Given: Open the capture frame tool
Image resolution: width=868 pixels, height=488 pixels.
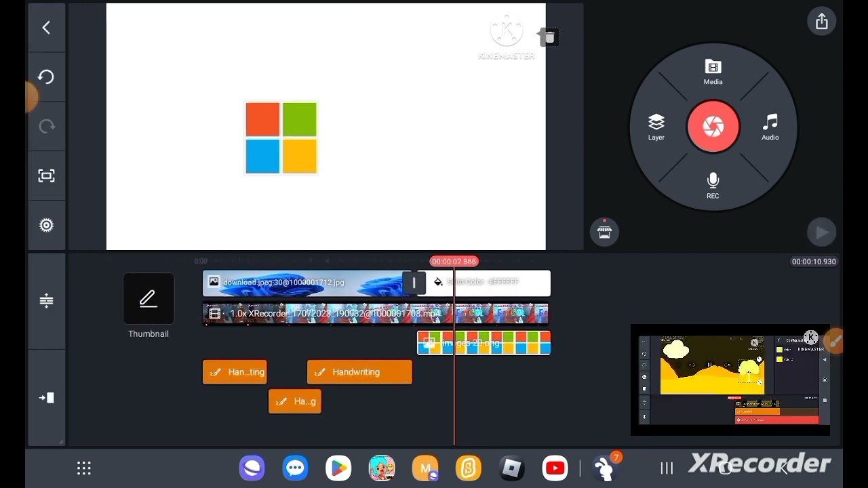Looking at the screenshot, I should [x=46, y=176].
